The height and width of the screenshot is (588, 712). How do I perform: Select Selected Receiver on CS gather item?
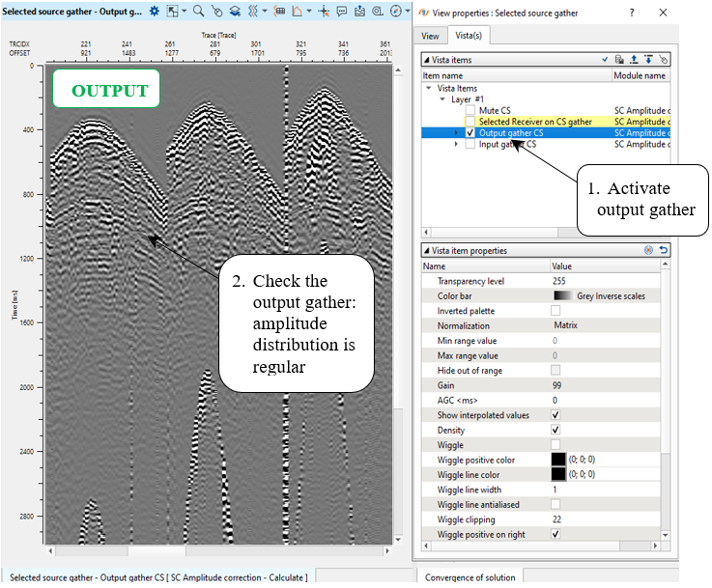point(534,122)
